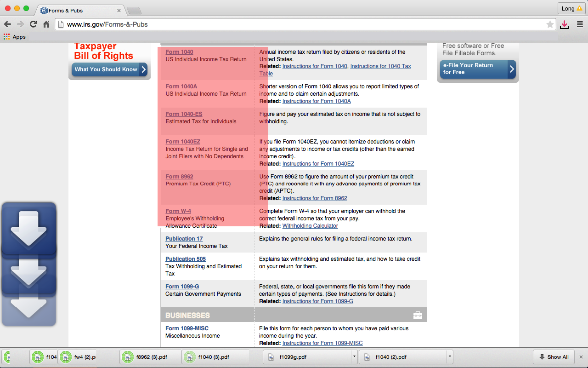The height and width of the screenshot is (368, 588).
Task: Open f1040 (2).pdf download options arrow
Action: [450, 356]
